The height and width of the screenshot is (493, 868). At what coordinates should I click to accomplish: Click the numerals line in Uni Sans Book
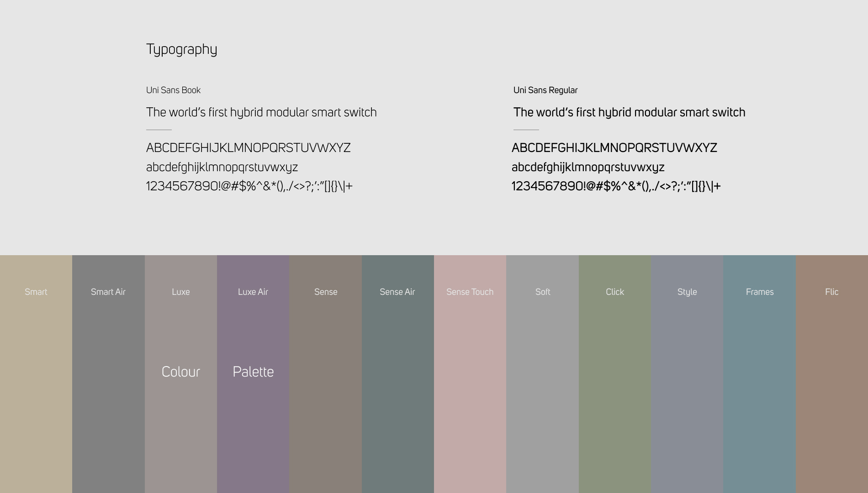(x=249, y=186)
